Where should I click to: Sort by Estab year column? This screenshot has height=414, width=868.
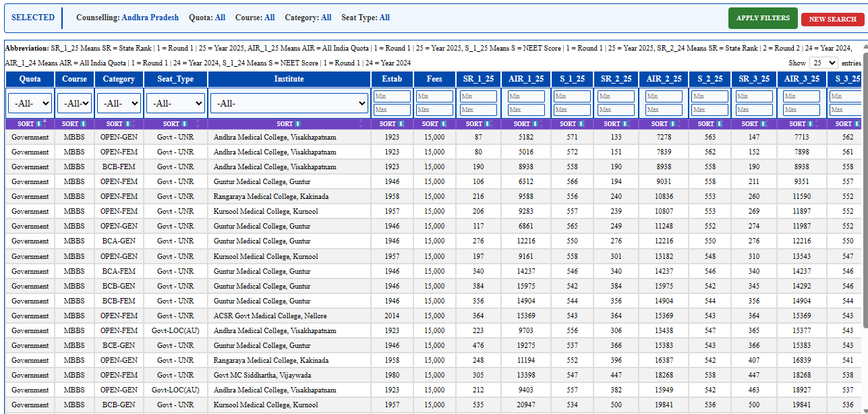392,124
